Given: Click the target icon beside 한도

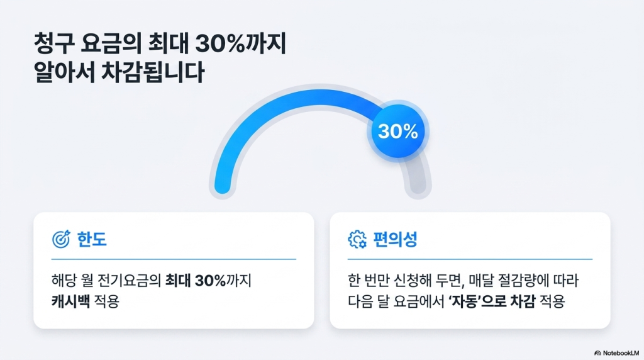Looking at the screenshot, I should pyautogui.click(x=61, y=239).
